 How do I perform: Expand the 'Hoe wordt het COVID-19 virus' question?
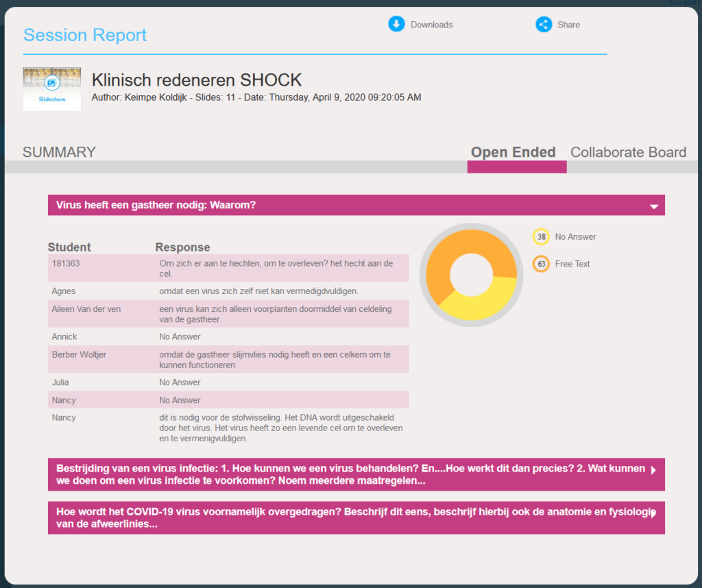tap(653, 513)
